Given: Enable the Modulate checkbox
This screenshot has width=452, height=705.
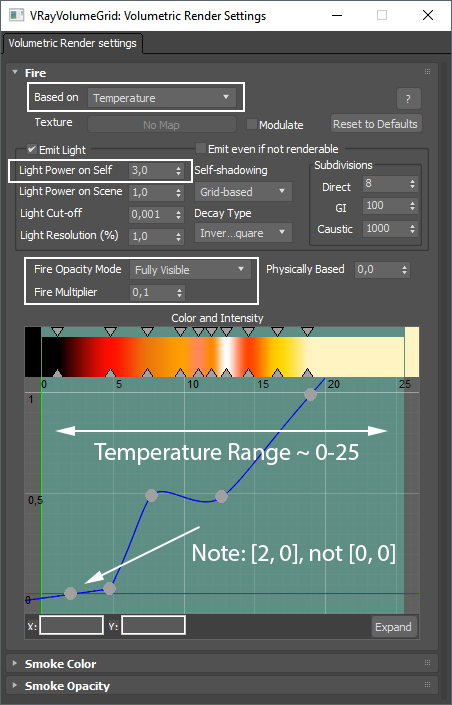Looking at the screenshot, I should pyautogui.click(x=251, y=124).
